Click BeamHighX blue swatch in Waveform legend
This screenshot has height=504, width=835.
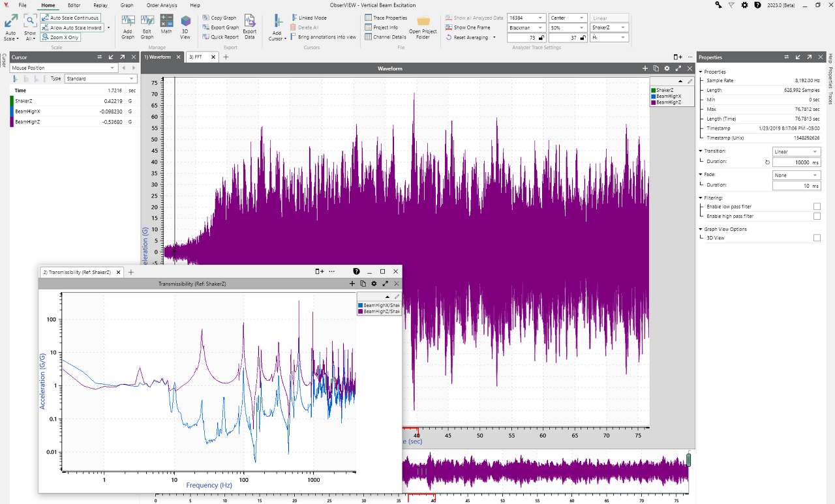[x=653, y=96]
